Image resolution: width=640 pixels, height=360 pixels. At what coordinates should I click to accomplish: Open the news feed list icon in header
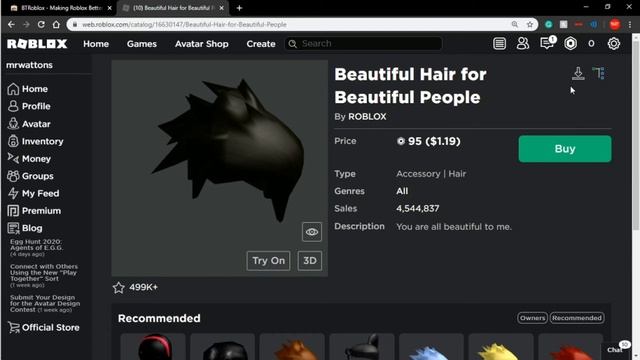pos(499,44)
